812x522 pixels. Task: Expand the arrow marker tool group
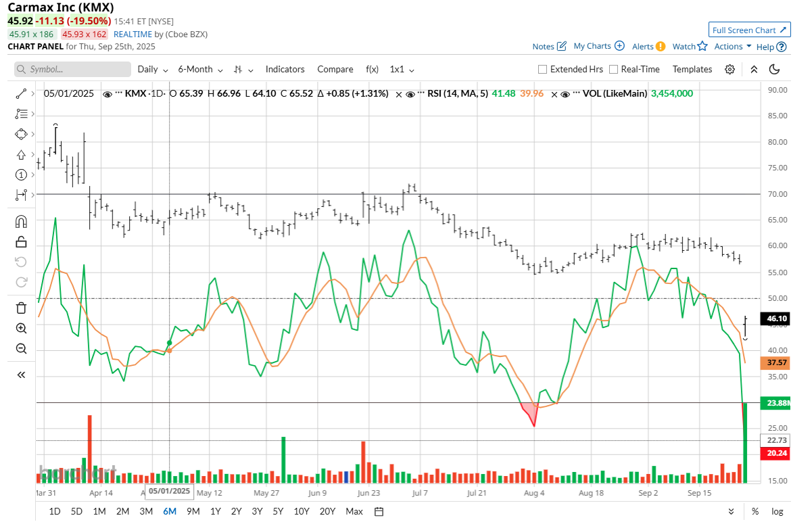31,155
